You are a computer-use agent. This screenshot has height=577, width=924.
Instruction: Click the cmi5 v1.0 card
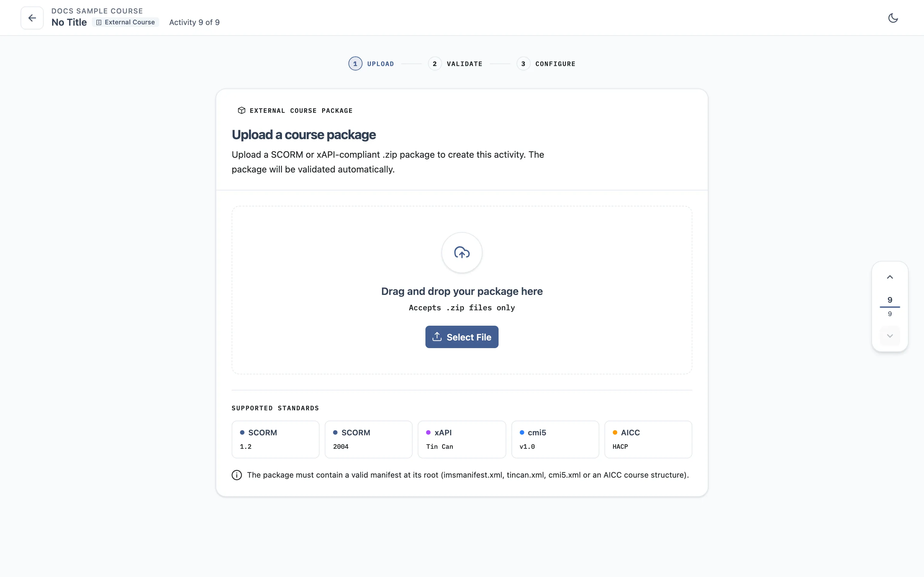(555, 439)
